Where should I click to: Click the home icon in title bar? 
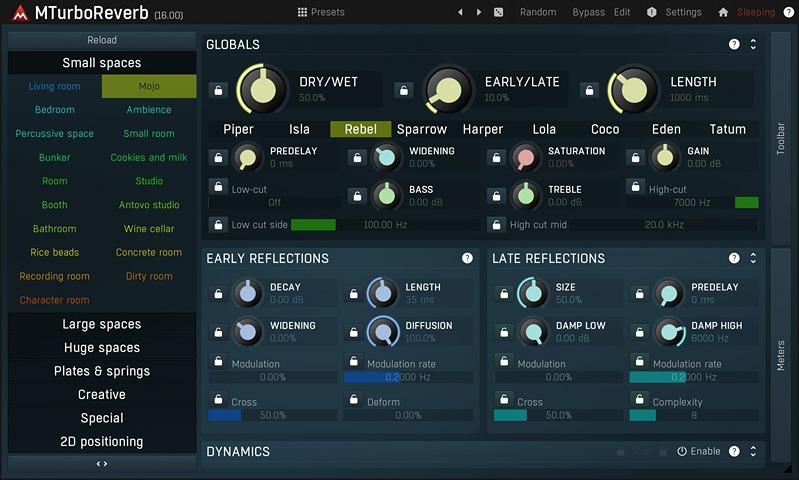(x=723, y=12)
